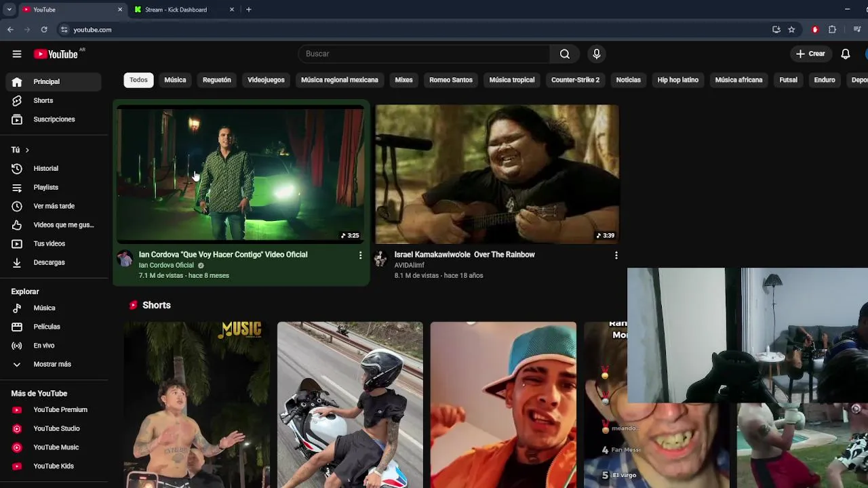The height and width of the screenshot is (488, 868).
Task: Open the YouTube hamburger guide menu
Action: [x=17, y=54]
